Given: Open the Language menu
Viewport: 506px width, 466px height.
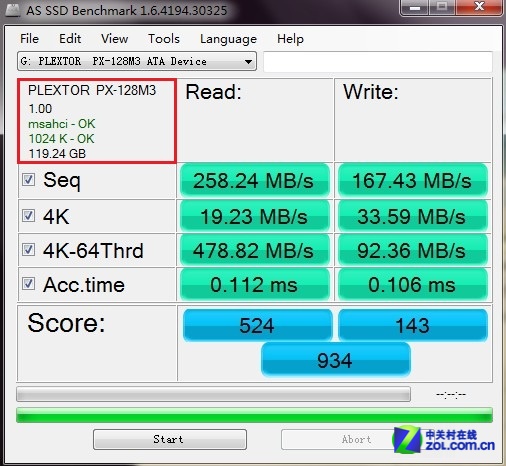Looking at the screenshot, I should pyautogui.click(x=228, y=39).
